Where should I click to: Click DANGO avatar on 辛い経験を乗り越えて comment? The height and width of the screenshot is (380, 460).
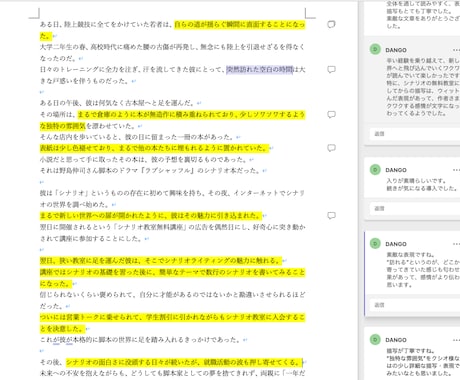pos(375,49)
